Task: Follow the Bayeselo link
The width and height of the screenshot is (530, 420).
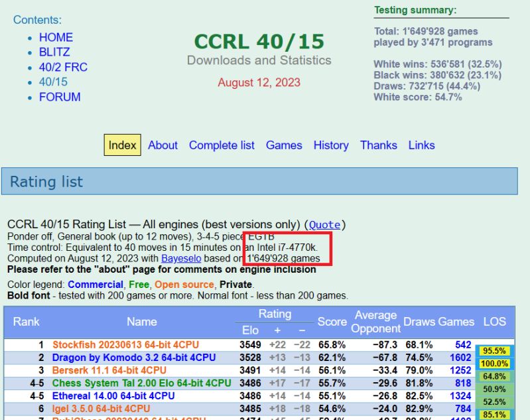Action: [181, 258]
